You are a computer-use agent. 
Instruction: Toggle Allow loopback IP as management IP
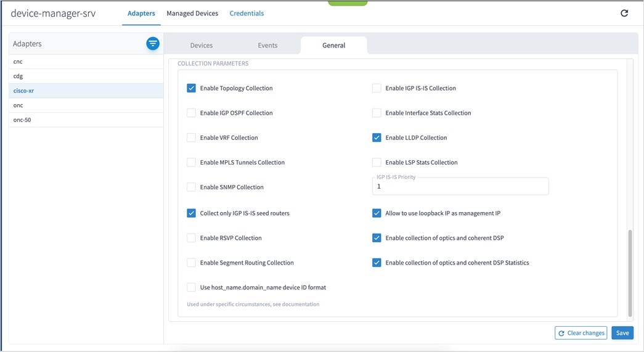(x=377, y=213)
